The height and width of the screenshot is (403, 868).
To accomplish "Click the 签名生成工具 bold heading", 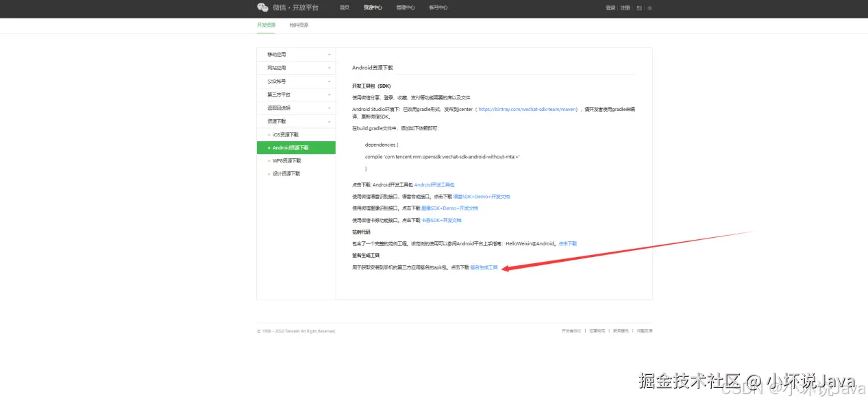I will point(366,255).
